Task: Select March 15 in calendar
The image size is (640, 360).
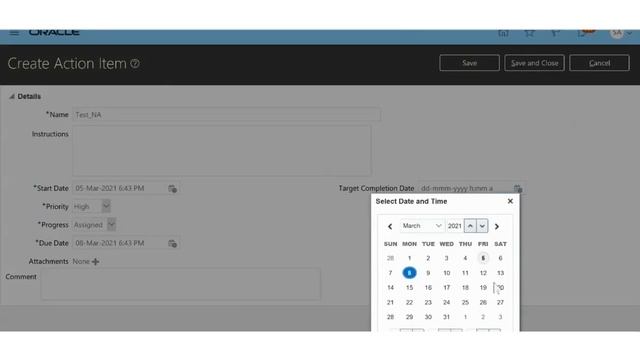Action: coord(409,287)
